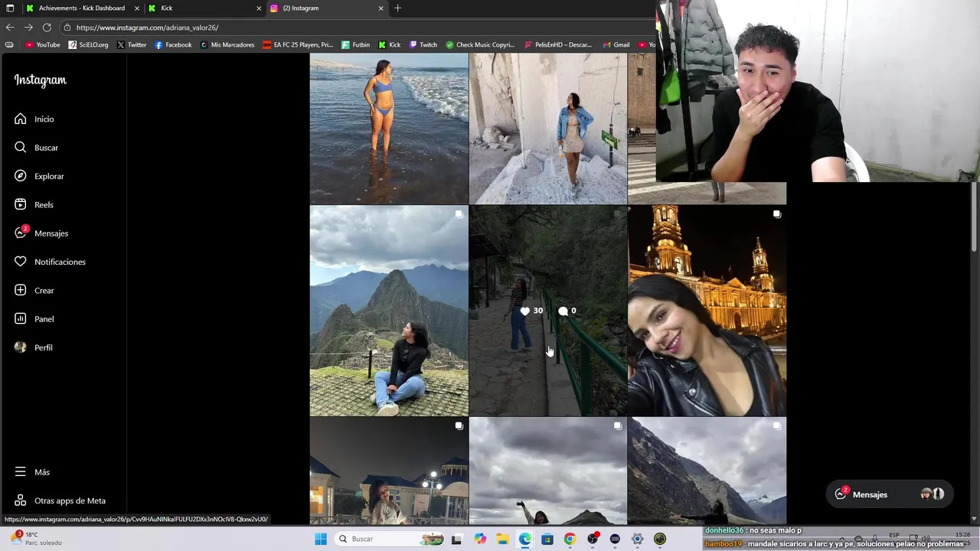Click the taskbar Buscar search box
This screenshot has width=980, height=551.
pyautogui.click(x=389, y=539)
